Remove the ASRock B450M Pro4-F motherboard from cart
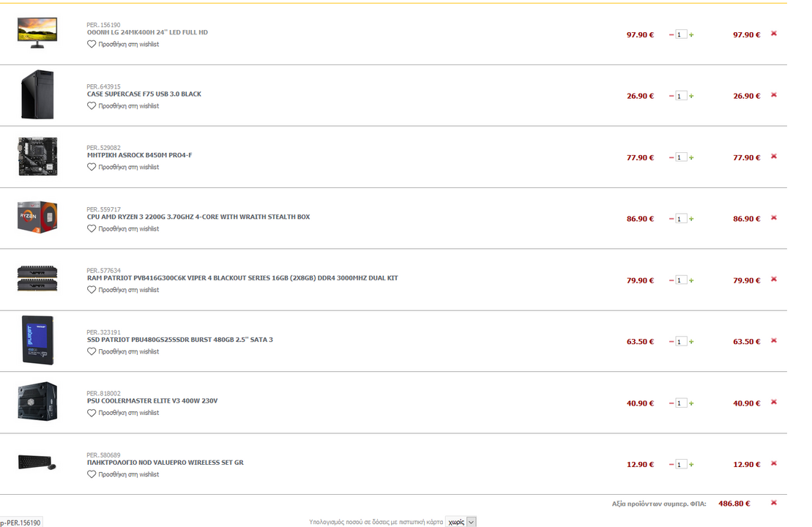 tap(774, 157)
